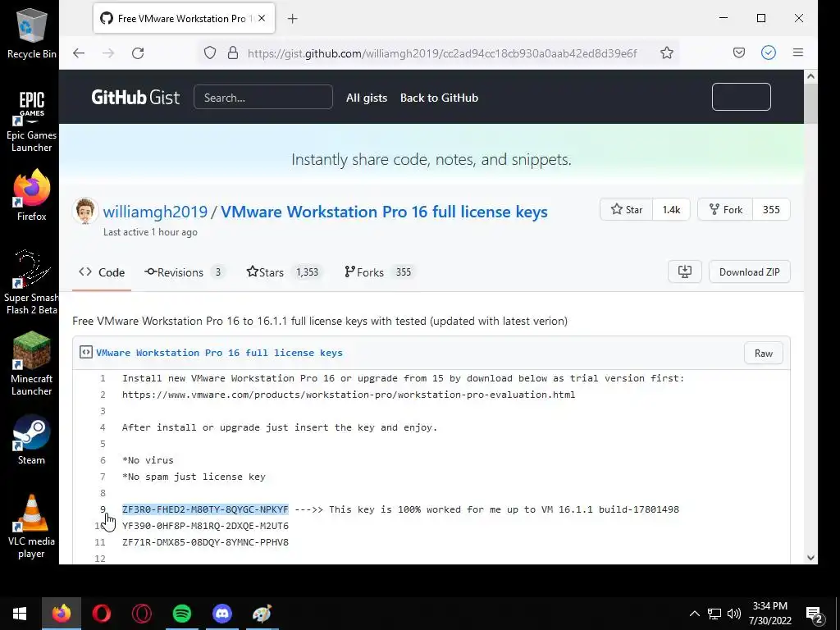This screenshot has height=630, width=840.
Task: View the 355 forks count
Action: pos(771,209)
